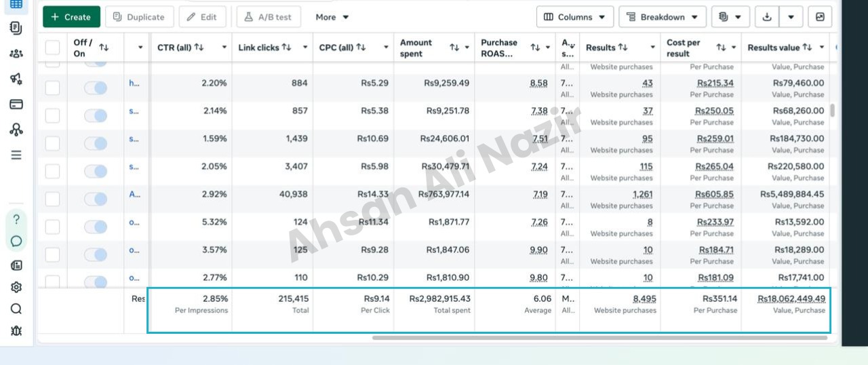The width and height of the screenshot is (868, 365).
Task: Sort table by CTR (all) arrows
Action: (199, 47)
